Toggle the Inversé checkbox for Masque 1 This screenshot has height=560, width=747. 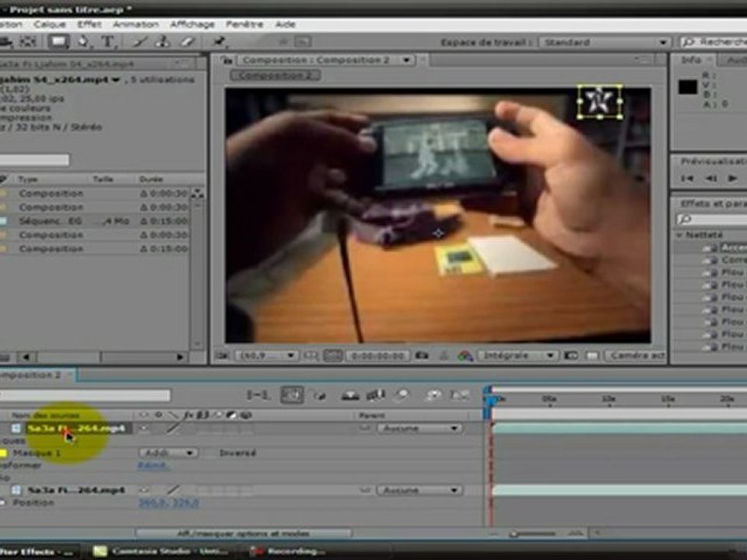[210, 453]
